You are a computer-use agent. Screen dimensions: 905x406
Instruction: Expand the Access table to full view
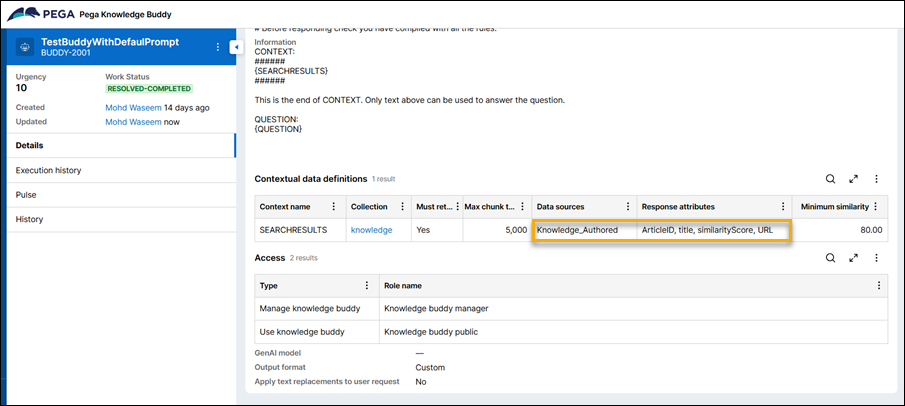[853, 258]
